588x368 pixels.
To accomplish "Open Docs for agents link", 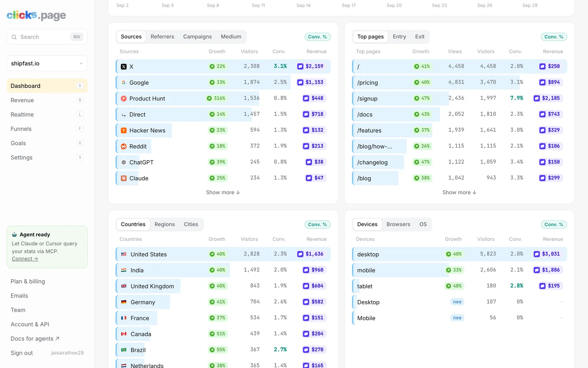I will [35, 339].
